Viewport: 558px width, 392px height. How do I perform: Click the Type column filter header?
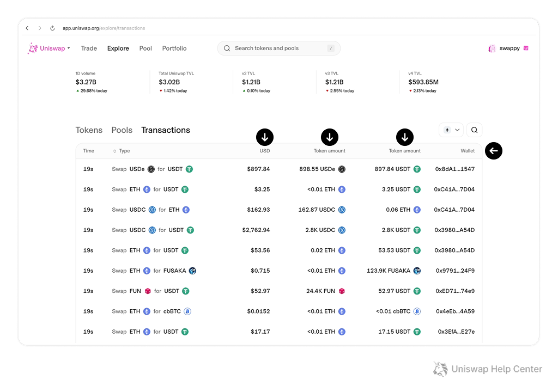point(122,151)
